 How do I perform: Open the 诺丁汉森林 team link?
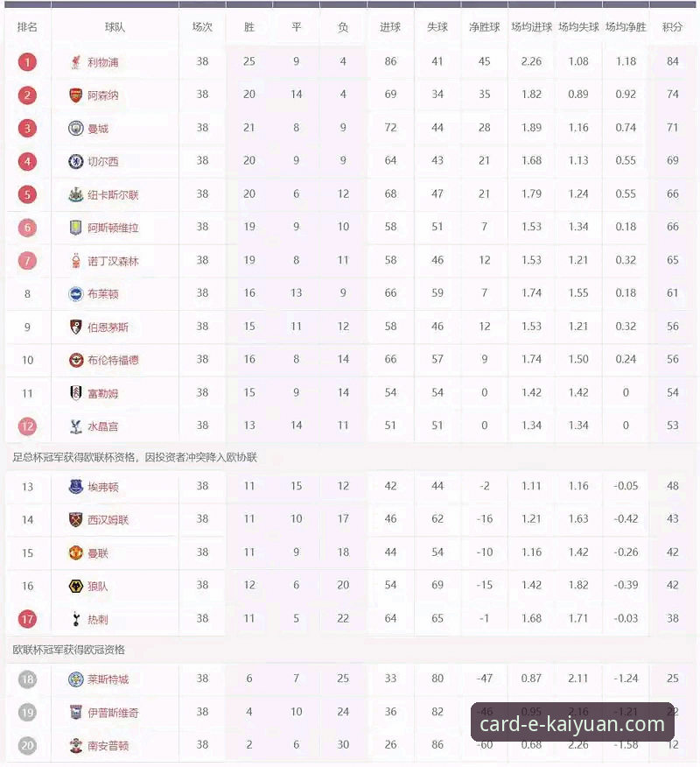(x=113, y=261)
